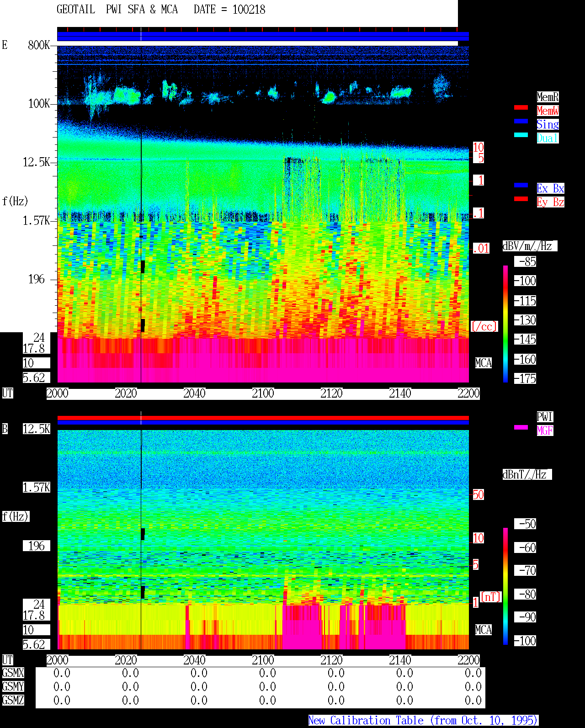The image size is (585, 728).
Task: Click the [/cc] density unit label
Action: pos(484,326)
